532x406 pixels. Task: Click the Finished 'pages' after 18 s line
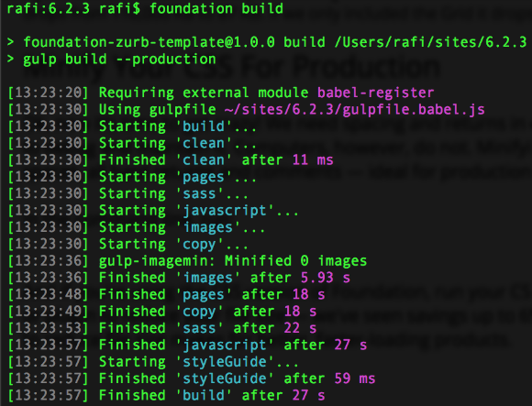166,295
